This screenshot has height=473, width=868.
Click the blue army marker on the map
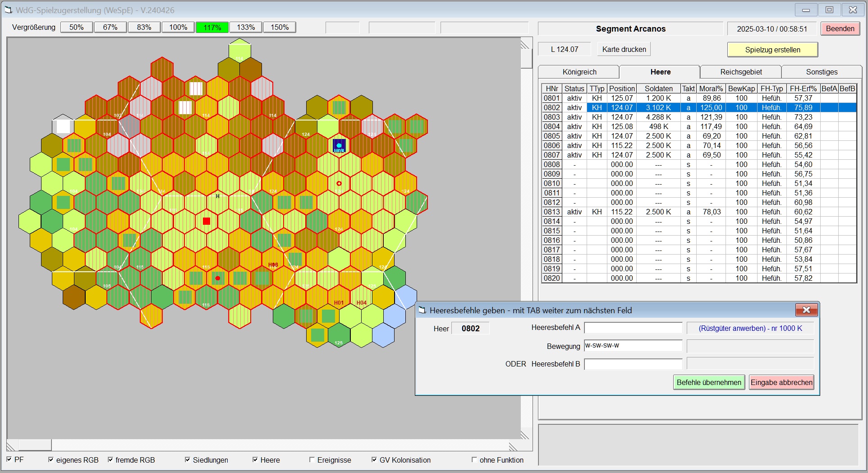[339, 146]
